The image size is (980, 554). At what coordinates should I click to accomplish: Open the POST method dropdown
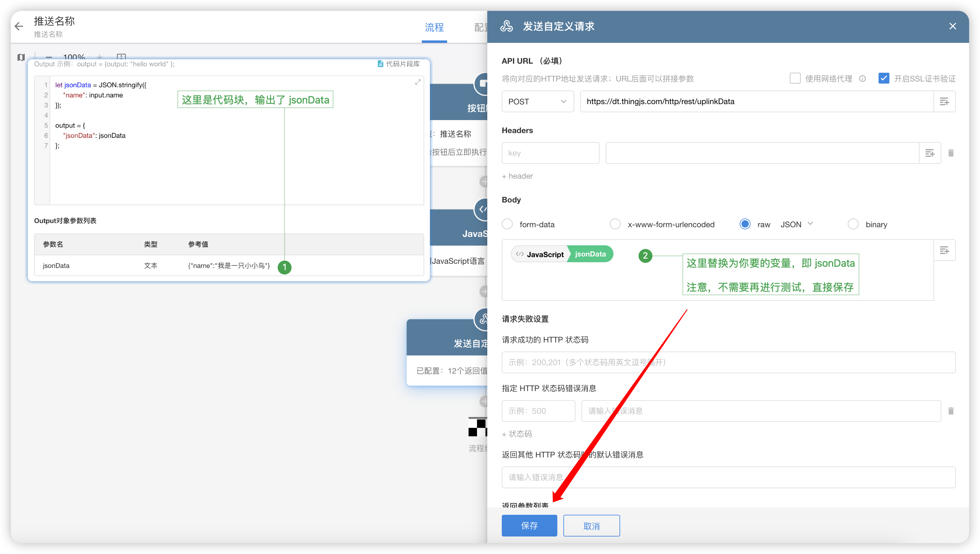coord(537,102)
